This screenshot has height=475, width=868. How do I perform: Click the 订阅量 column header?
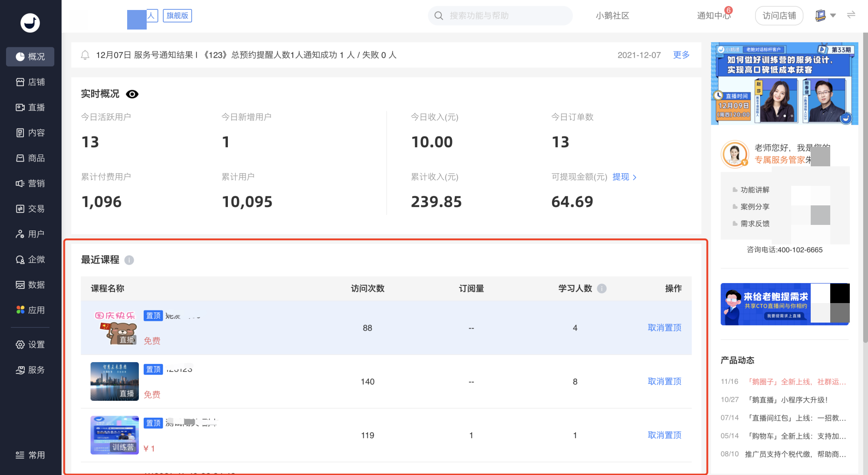point(471,289)
